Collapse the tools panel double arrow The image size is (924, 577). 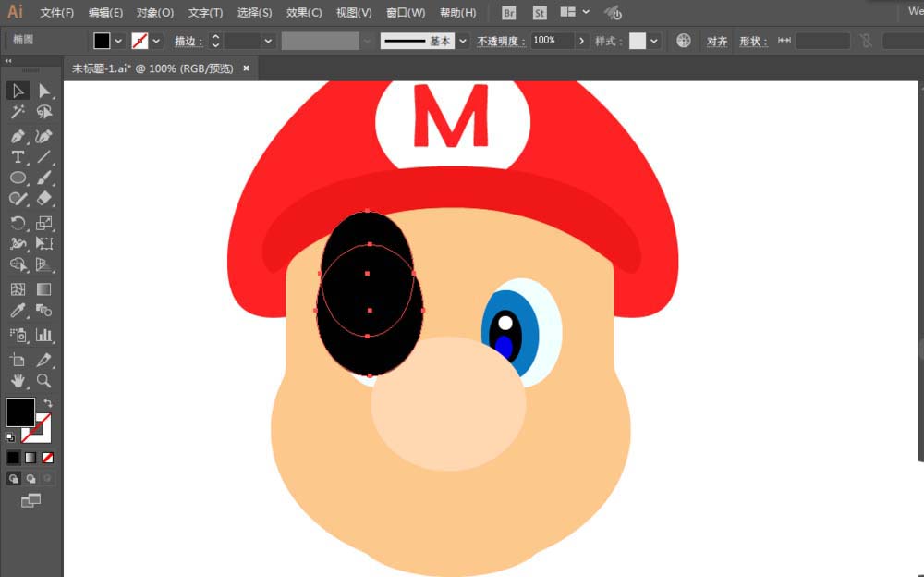point(8,61)
